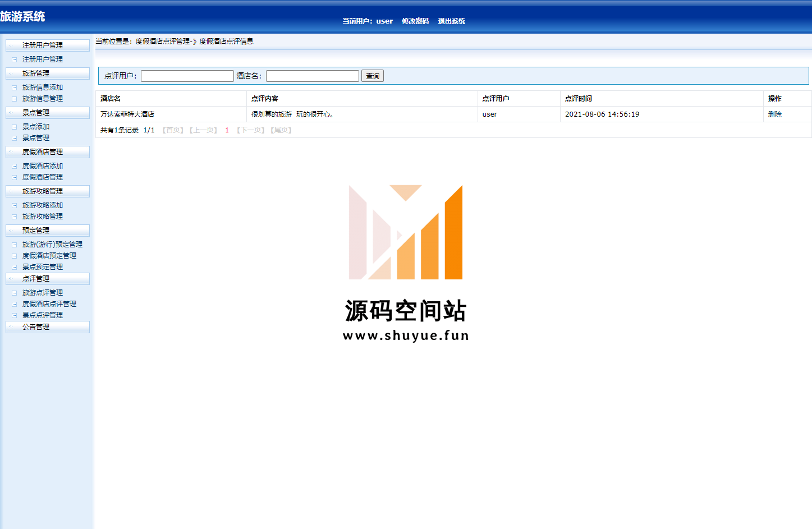Open 旅游信息添加 in sidebar
The image size is (812, 529).
[43, 87]
